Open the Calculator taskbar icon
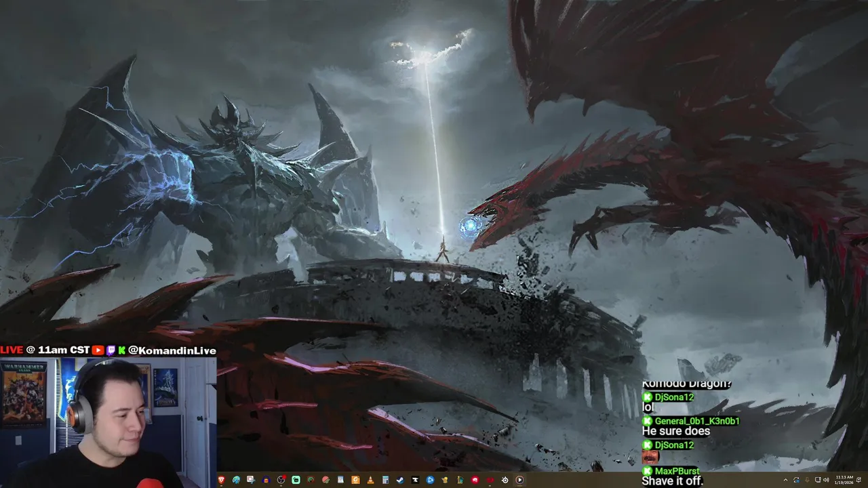 pyautogui.click(x=385, y=480)
